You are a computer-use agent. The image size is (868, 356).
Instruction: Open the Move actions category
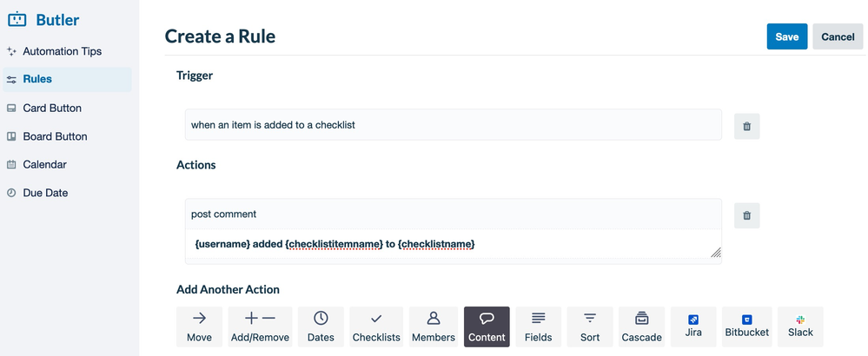pyautogui.click(x=199, y=326)
